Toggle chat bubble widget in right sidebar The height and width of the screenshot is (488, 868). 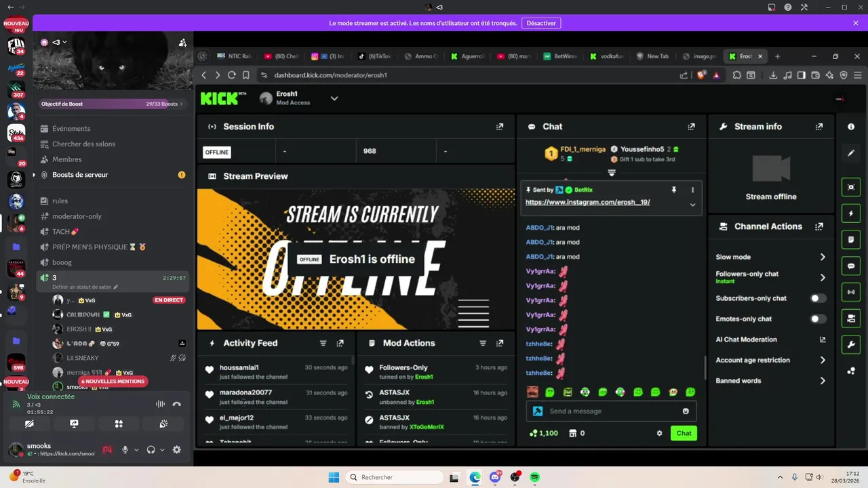click(851, 266)
